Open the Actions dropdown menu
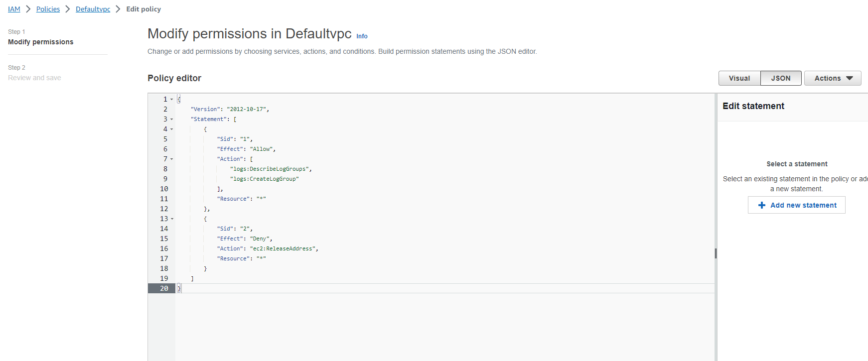868x361 pixels. (x=833, y=78)
